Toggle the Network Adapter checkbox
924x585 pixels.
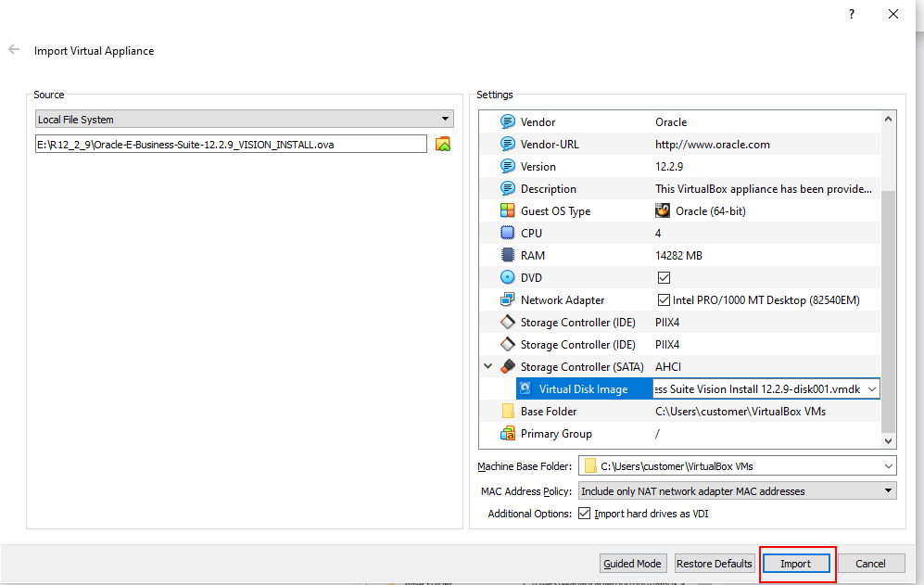pyautogui.click(x=664, y=300)
